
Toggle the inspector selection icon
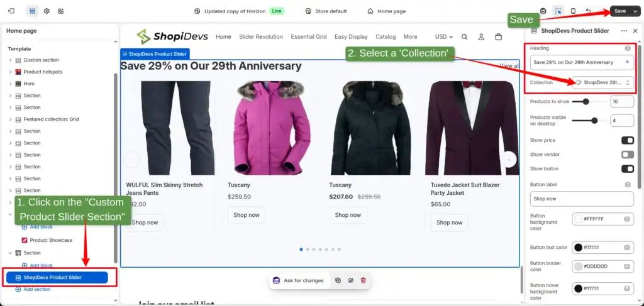pyautogui.click(x=558, y=11)
